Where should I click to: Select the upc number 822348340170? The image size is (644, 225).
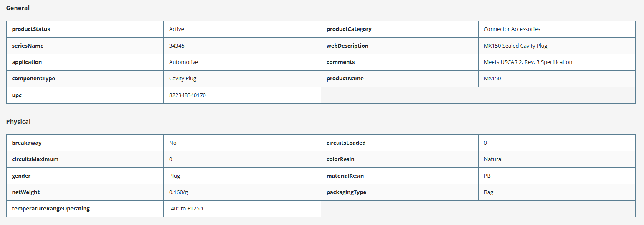pos(188,95)
